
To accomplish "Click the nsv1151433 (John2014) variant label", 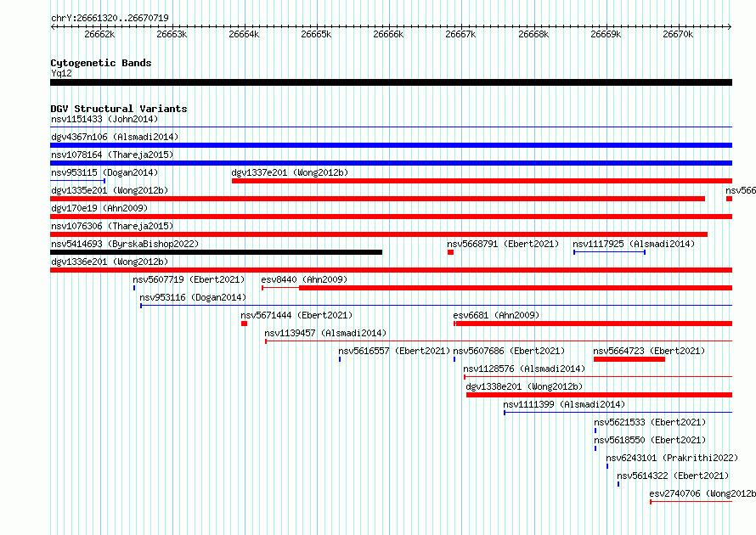I will [104, 119].
